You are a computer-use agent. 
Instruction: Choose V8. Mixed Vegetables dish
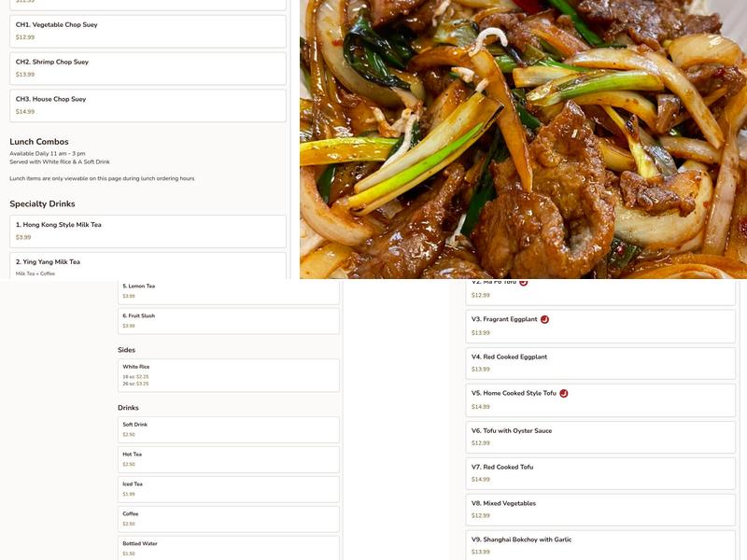pyautogui.click(x=600, y=510)
